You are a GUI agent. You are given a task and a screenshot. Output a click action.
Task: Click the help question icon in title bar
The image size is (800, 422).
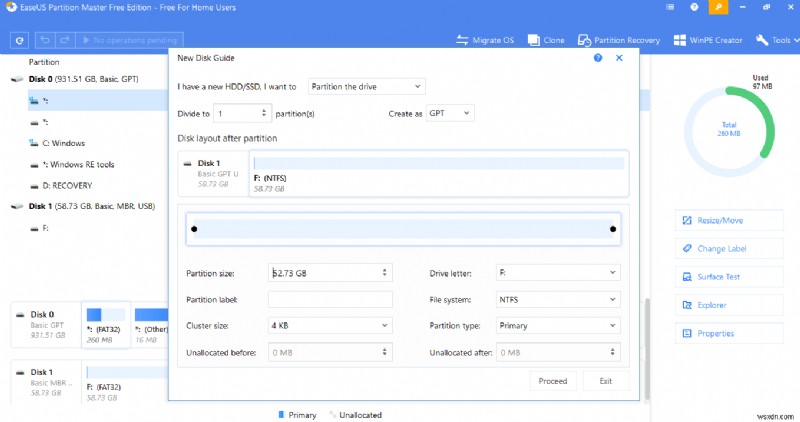coord(694,7)
